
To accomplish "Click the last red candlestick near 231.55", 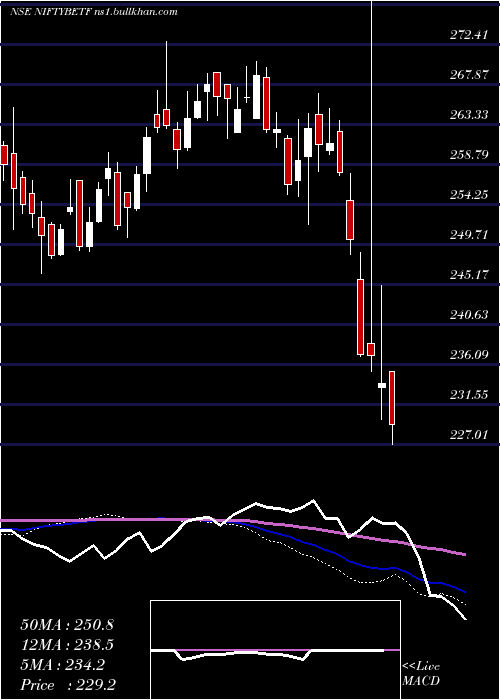I will [392, 398].
